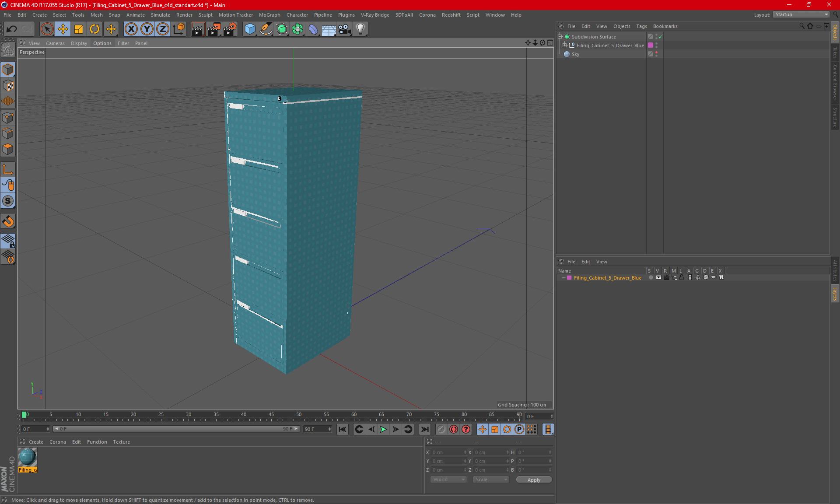The height and width of the screenshot is (504, 840).
Task: Switch to Model mode in left sidebar
Action: tap(8, 70)
